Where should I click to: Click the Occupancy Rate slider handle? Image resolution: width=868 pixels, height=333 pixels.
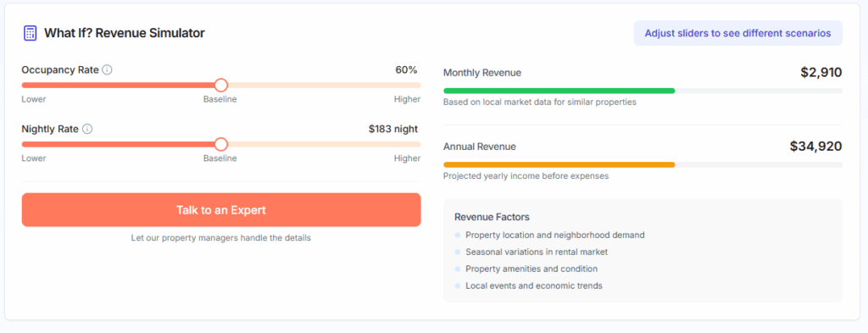coord(221,86)
